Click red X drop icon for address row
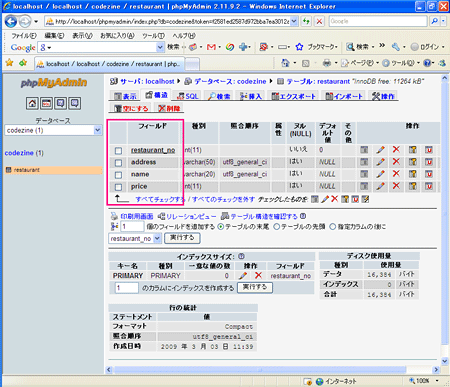The image size is (450, 387). pyautogui.click(x=396, y=162)
